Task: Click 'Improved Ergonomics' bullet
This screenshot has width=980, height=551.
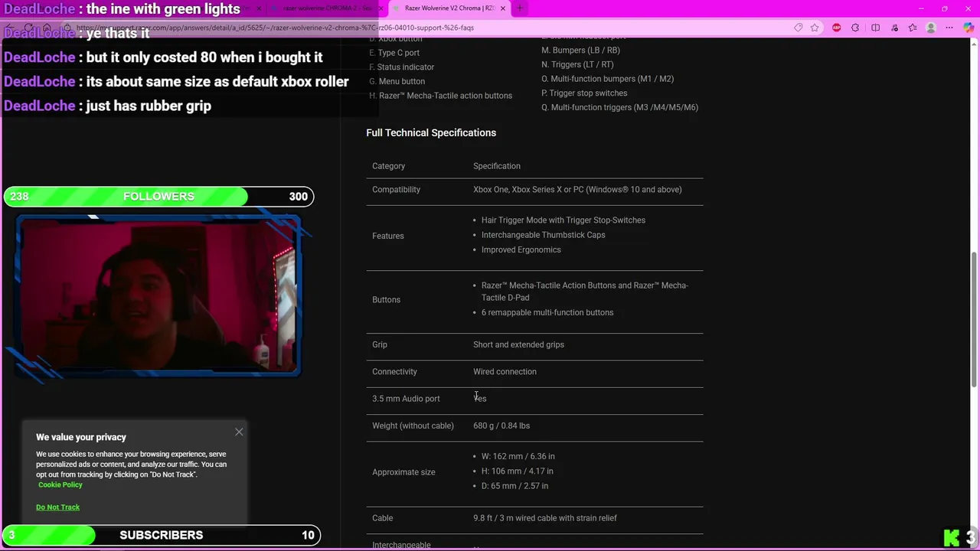Action: [x=521, y=249]
